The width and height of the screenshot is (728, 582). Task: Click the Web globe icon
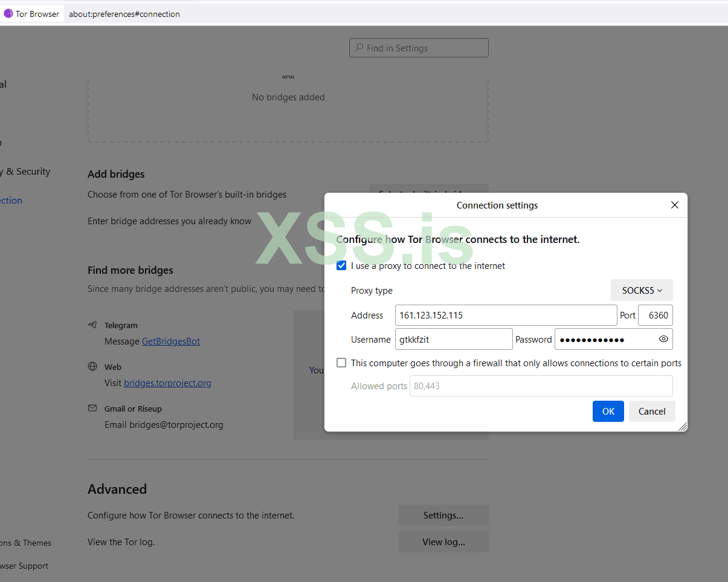tap(92, 366)
